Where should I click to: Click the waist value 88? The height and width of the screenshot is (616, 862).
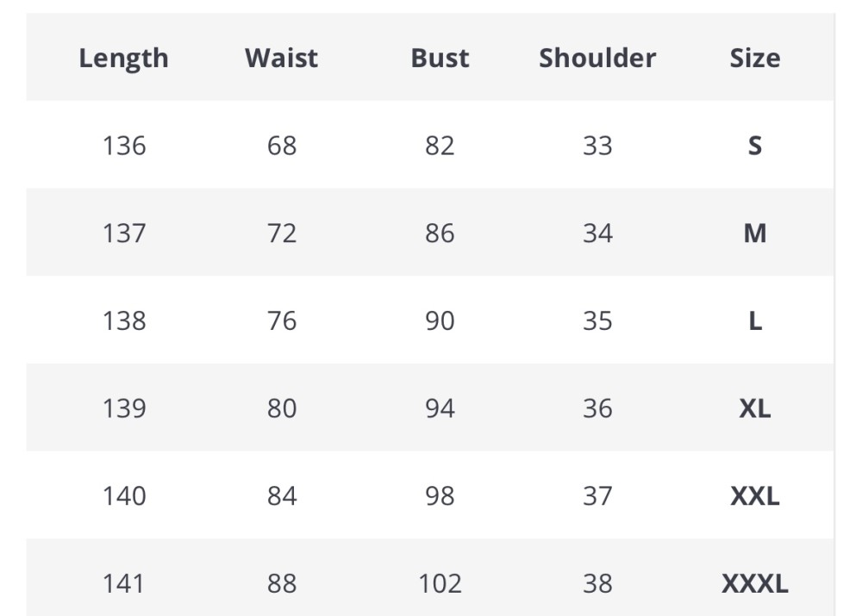282,584
